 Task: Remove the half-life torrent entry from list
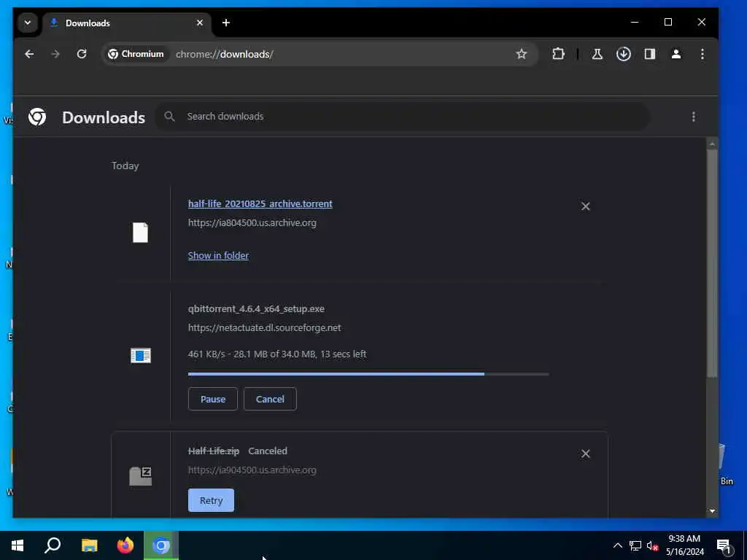click(586, 206)
